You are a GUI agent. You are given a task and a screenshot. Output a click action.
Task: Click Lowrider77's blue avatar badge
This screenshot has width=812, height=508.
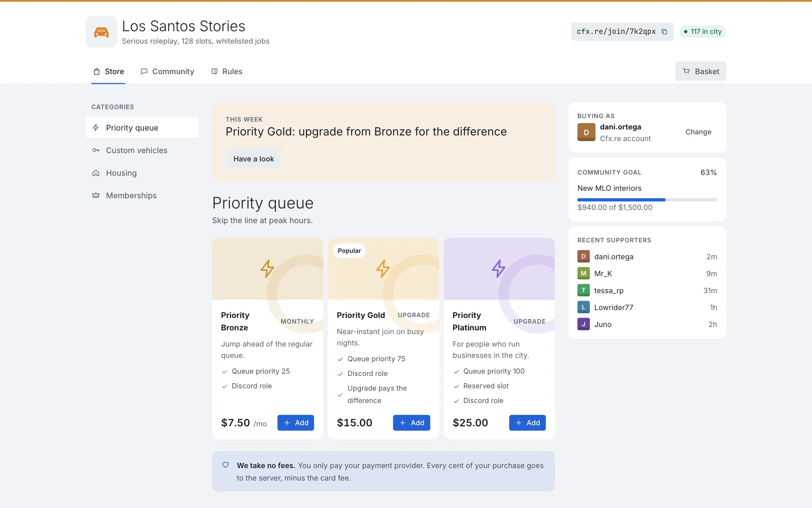pyautogui.click(x=583, y=307)
